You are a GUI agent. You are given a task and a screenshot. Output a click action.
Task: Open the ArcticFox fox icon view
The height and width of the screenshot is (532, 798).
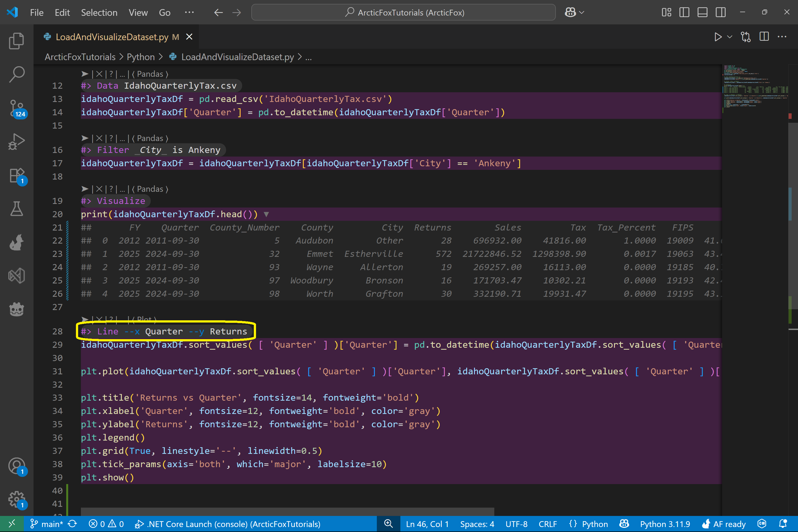pos(16,242)
